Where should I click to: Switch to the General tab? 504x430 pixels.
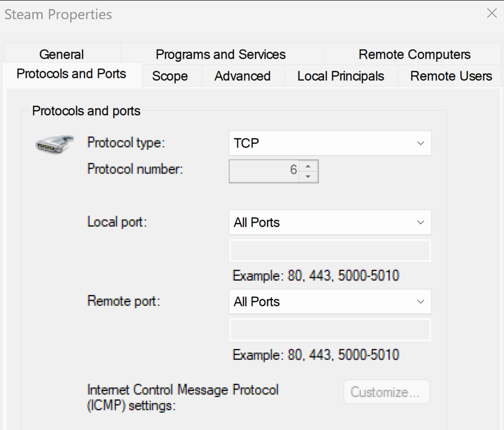(62, 54)
